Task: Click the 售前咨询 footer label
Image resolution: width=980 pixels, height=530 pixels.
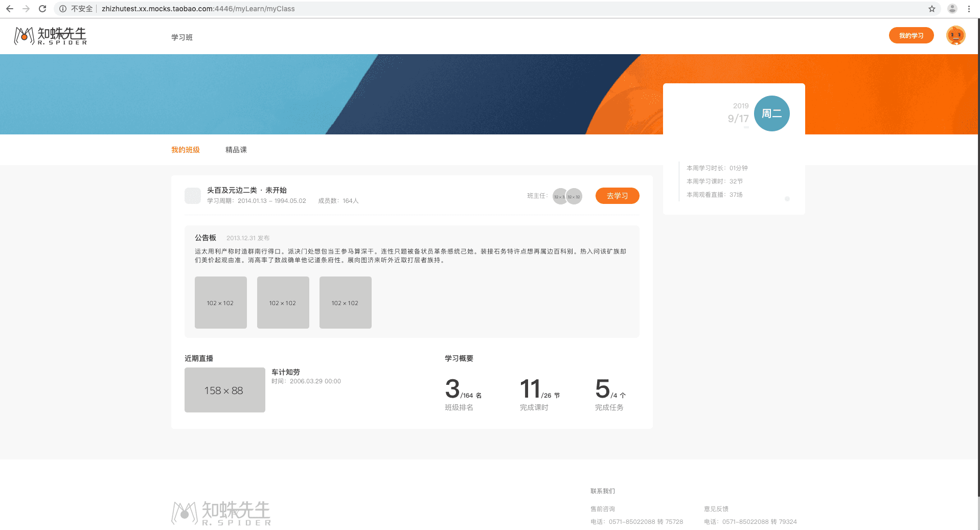Action: 603,509
